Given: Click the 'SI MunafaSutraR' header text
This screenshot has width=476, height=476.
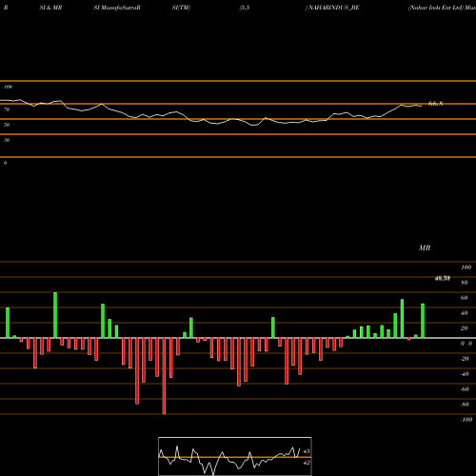Looking at the screenshot, I should [x=117, y=8].
